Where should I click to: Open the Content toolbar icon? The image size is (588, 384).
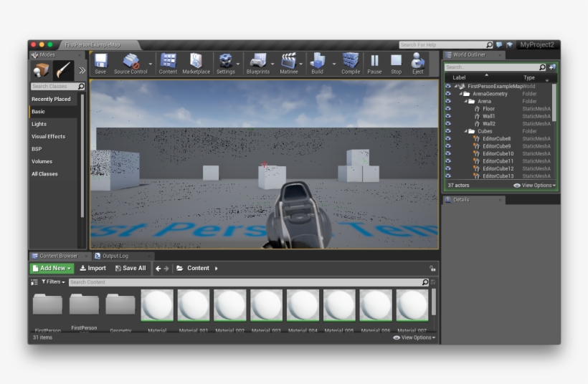pyautogui.click(x=168, y=62)
